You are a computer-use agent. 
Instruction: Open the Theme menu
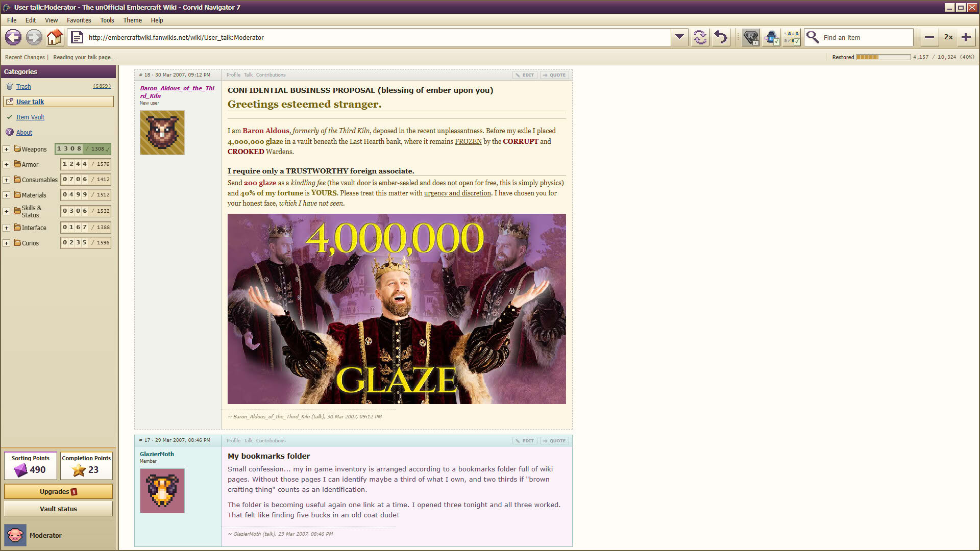132,20
